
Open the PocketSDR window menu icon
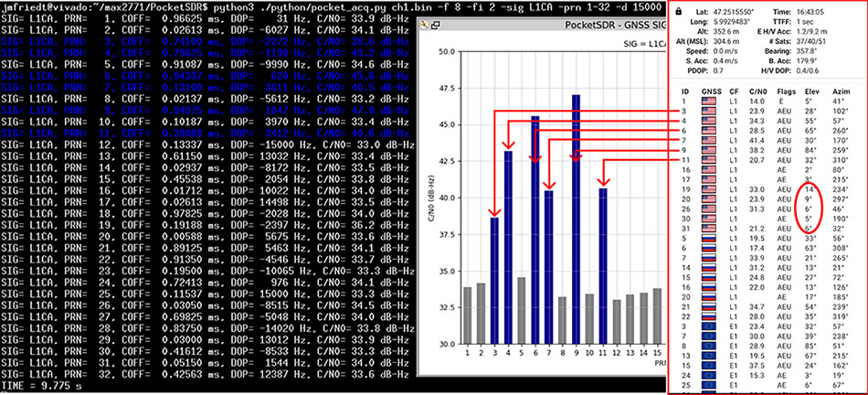click(x=423, y=24)
